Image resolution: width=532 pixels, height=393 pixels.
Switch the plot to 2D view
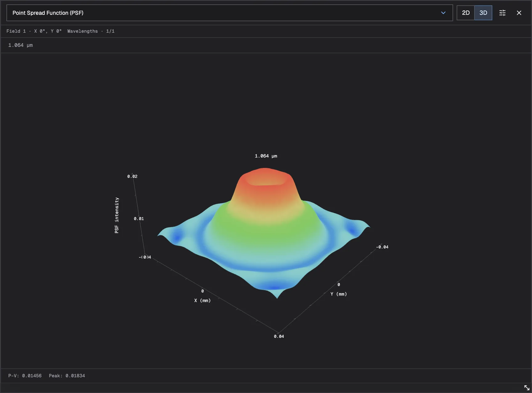[x=465, y=13]
